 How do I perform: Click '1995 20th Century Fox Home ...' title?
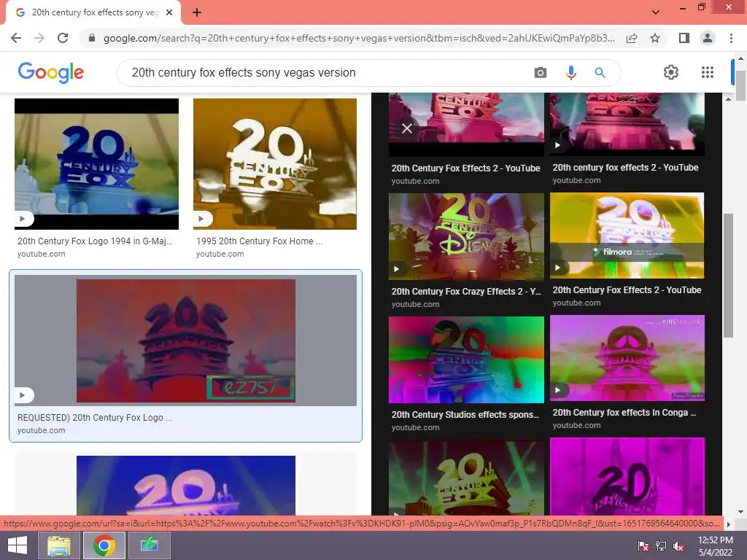(x=259, y=241)
